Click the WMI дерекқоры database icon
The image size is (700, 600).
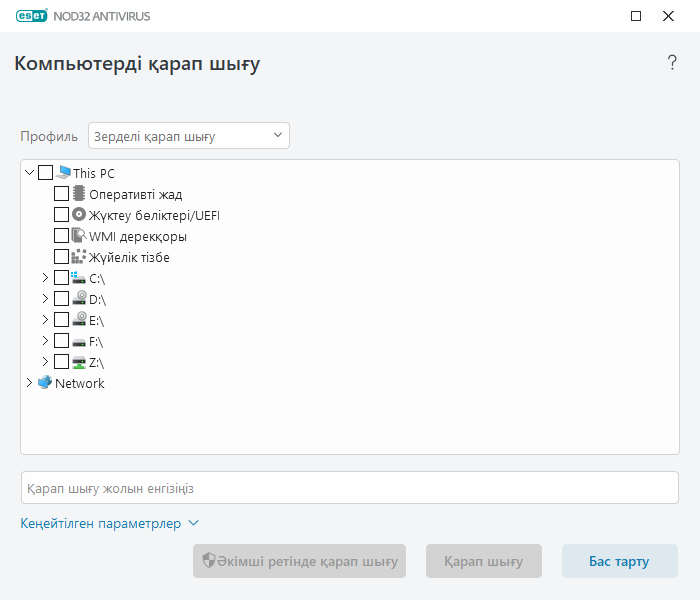(x=79, y=236)
